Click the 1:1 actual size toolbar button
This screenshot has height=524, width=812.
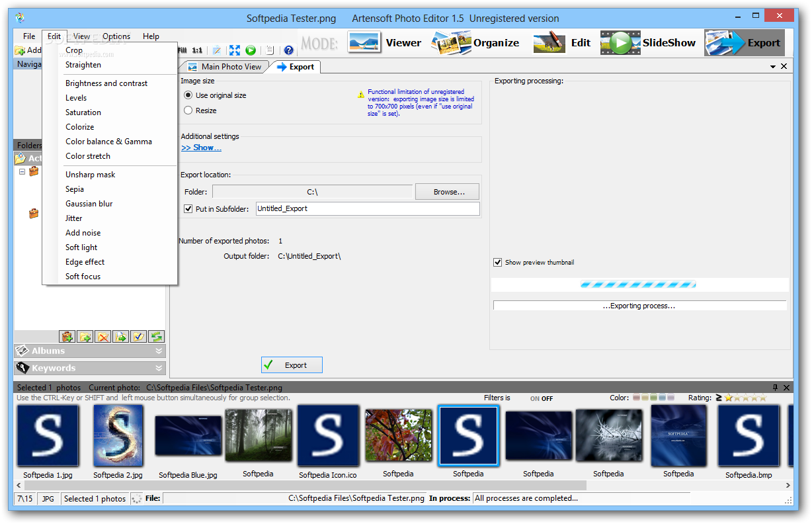pyautogui.click(x=197, y=50)
